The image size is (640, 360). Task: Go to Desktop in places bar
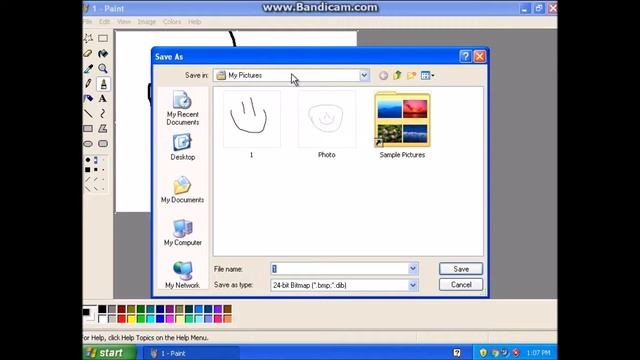tap(182, 147)
